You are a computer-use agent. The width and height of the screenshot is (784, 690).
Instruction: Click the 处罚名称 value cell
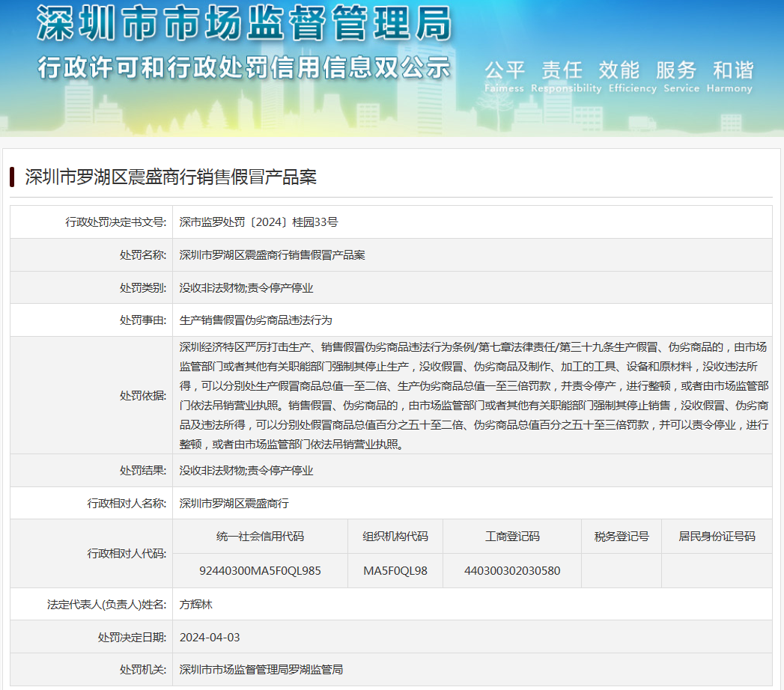[x=272, y=255]
